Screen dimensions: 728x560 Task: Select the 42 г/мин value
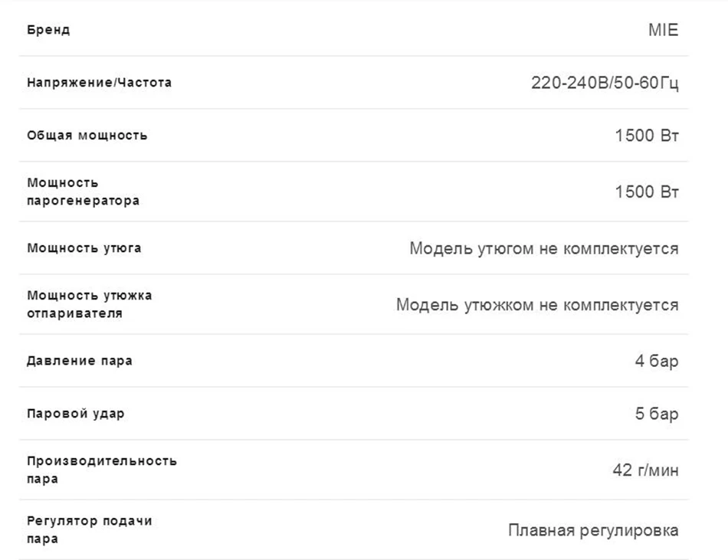point(645,470)
